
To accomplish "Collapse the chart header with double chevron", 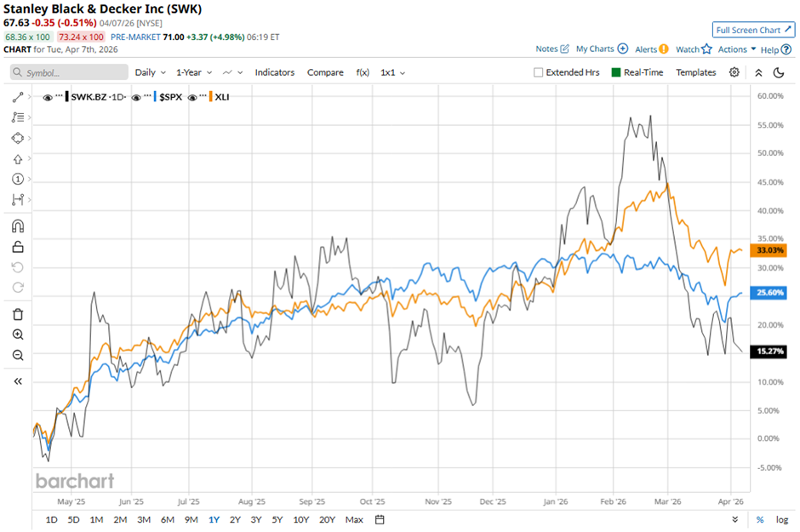I will tap(758, 72).
